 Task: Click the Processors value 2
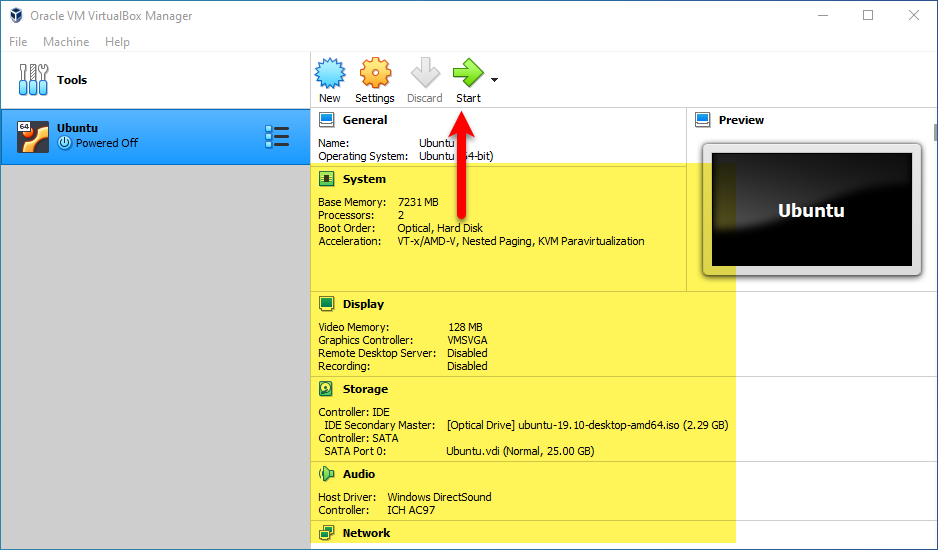coord(401,215)
